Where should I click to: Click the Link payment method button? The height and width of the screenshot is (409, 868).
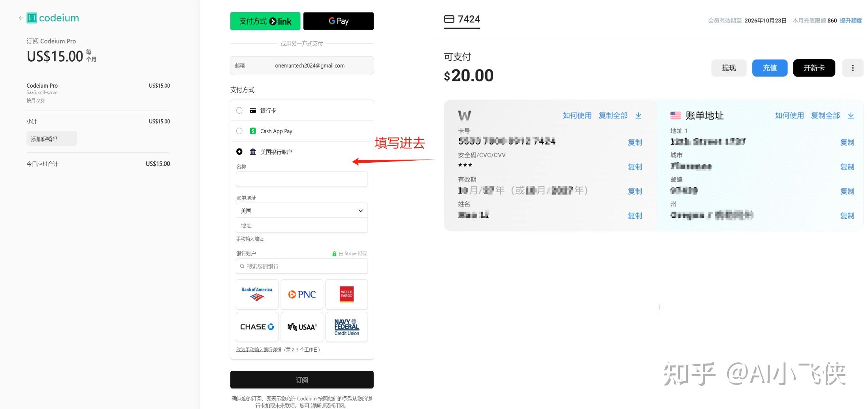point(265,21)
